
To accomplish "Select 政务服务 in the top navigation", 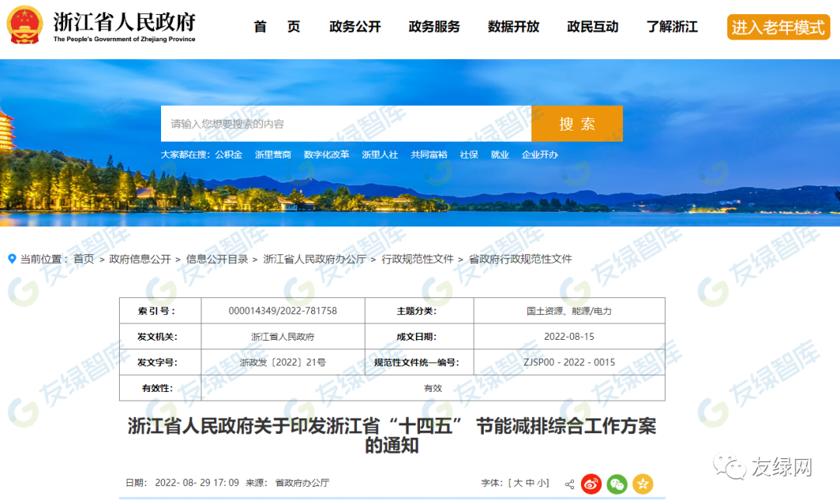I will point(434,26).
